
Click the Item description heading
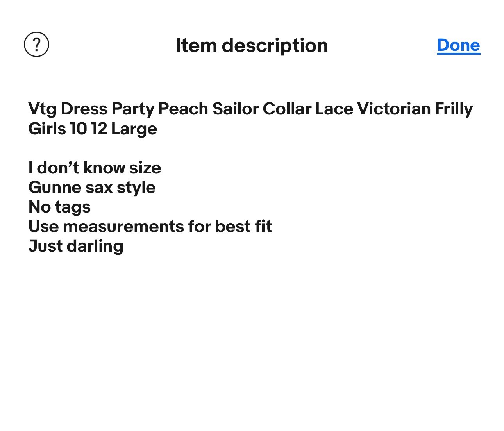click(252, 45)
